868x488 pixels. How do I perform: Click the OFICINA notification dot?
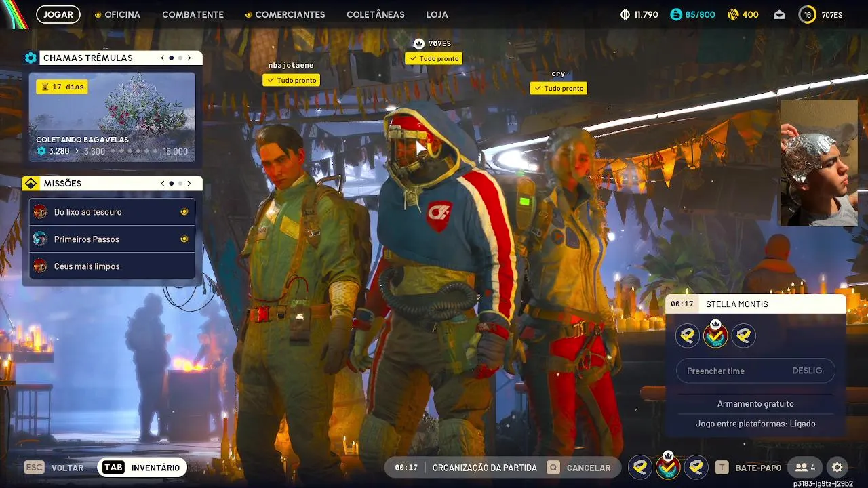[x=98, y=14]
